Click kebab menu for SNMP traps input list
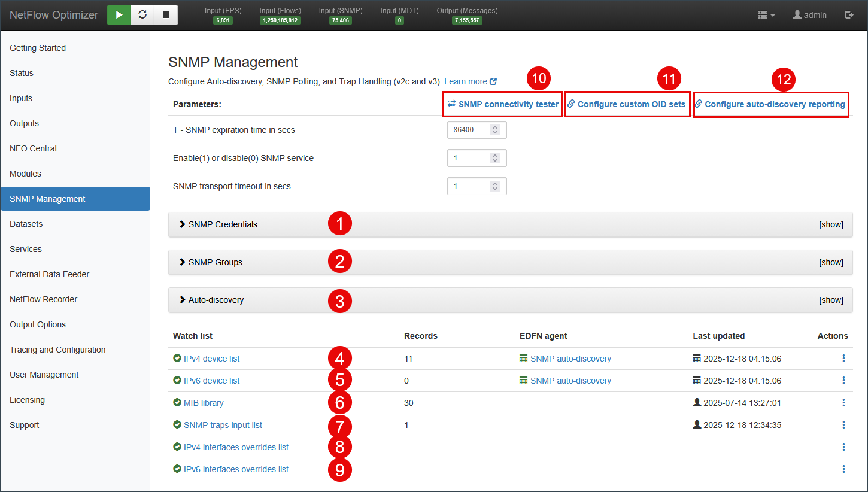The image size is (868, 492). click(843, 425)
